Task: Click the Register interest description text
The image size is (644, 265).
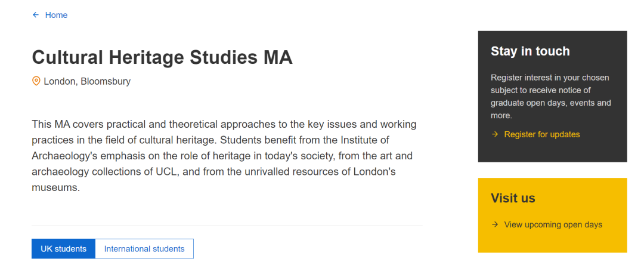Action: [550, 97]
